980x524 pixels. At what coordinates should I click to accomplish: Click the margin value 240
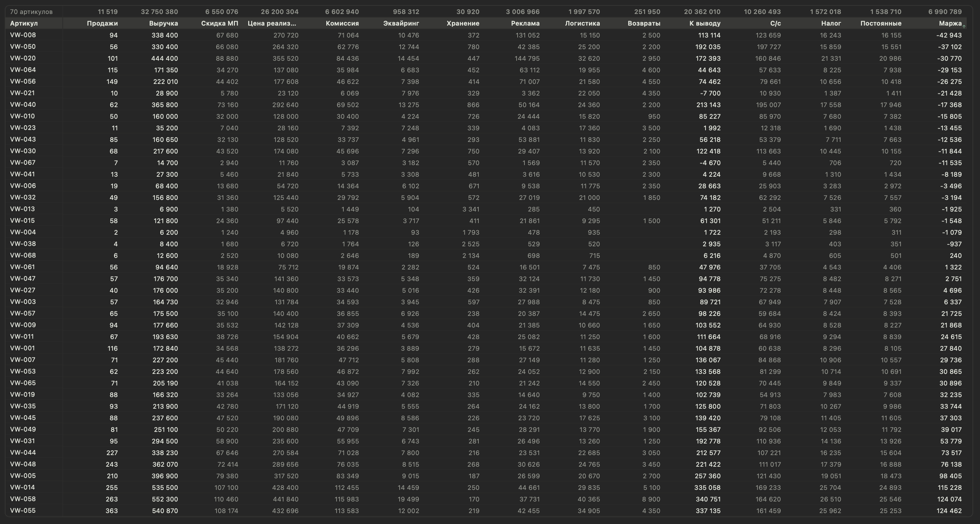click(956, 256)
